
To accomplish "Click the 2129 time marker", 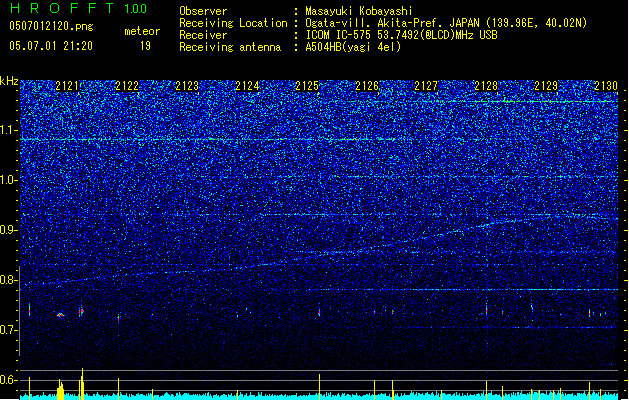I will click(x=546, y=86).
